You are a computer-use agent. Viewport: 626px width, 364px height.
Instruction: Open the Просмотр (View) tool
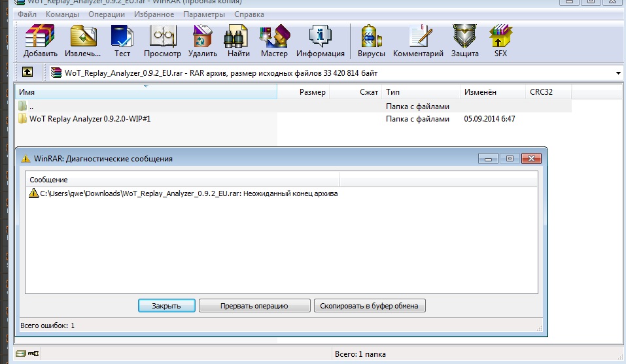click(162, 41)
